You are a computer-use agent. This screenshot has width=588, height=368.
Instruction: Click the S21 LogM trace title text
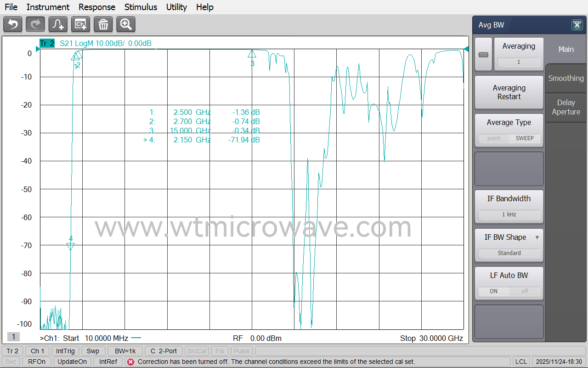coord(106,44)
